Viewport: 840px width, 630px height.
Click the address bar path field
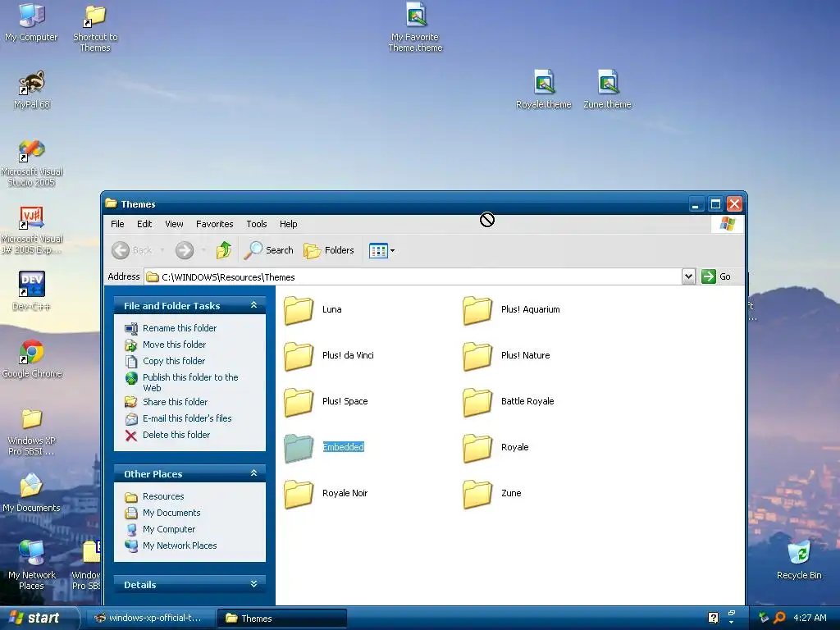[413, 277]
